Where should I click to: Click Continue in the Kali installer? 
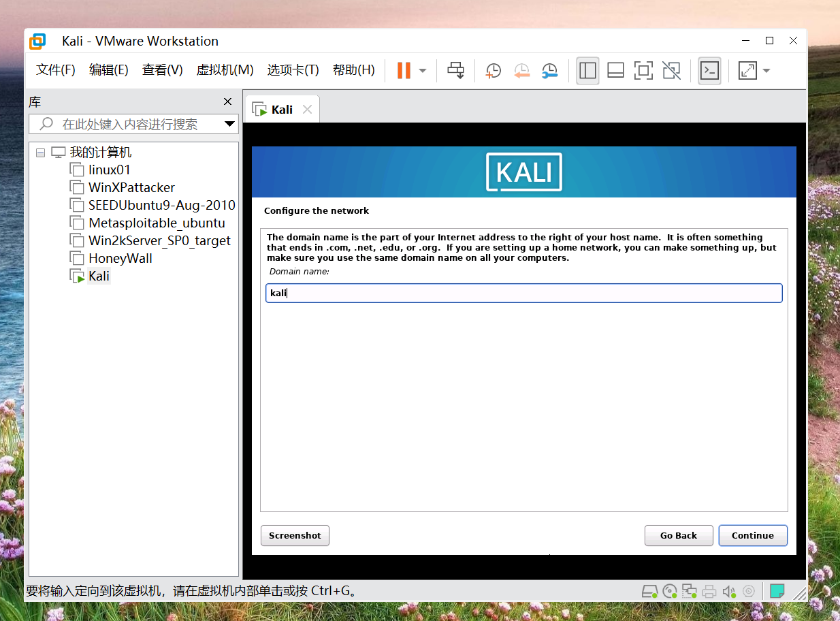[753, 535]
